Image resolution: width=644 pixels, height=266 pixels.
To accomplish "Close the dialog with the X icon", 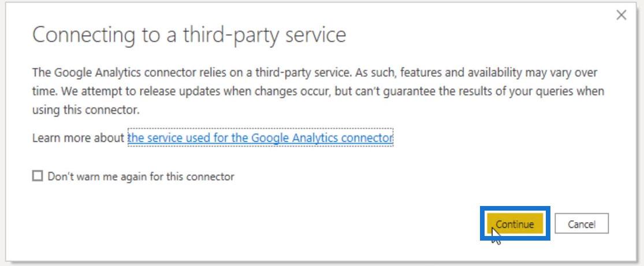I will [621, 16].
